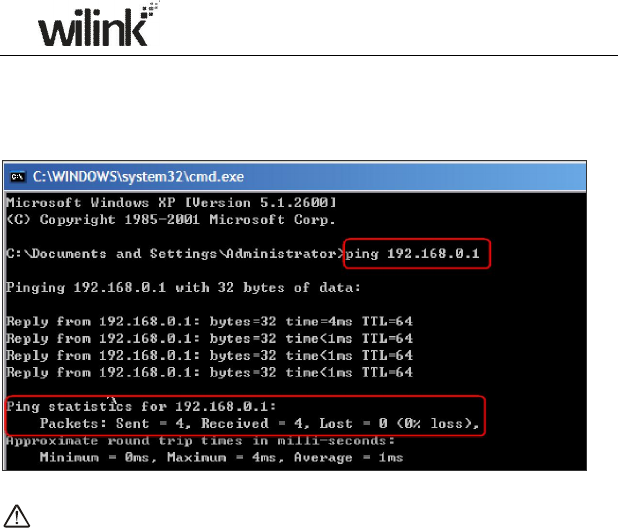Click the C:\WINDOWS\system32\cmd.exe title text
Screen dimensions: 618x528
[138, 177]
